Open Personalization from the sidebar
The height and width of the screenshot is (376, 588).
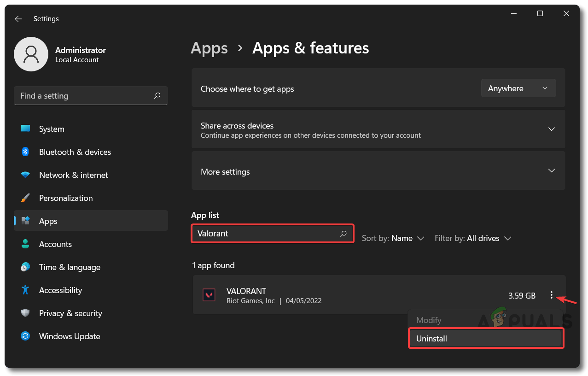click(x=66, y=198)
